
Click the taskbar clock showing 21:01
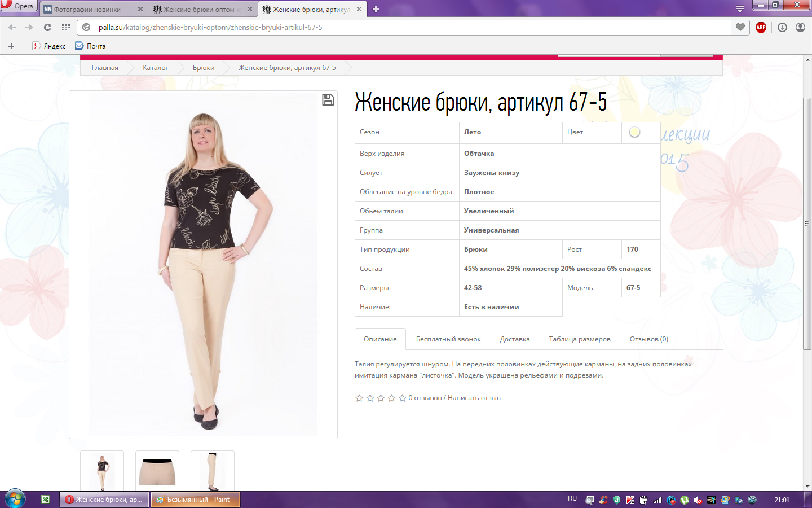(x=782, y=500)
